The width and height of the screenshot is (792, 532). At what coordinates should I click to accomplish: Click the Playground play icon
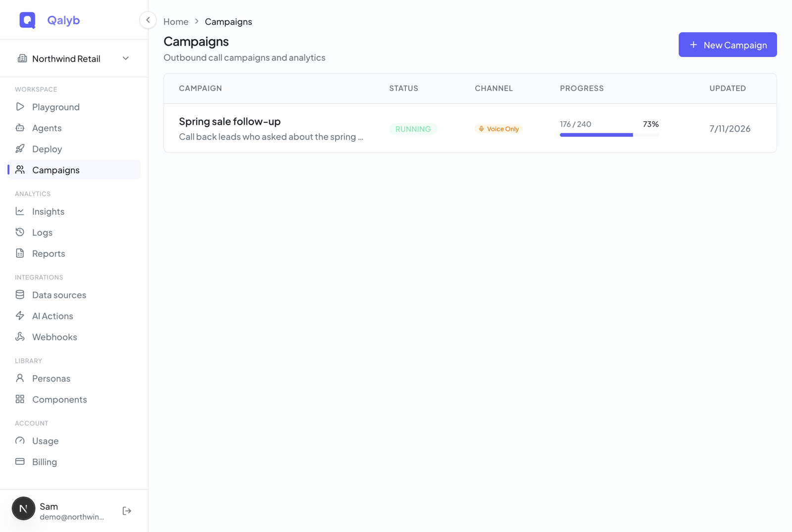(x=20, y=106)
